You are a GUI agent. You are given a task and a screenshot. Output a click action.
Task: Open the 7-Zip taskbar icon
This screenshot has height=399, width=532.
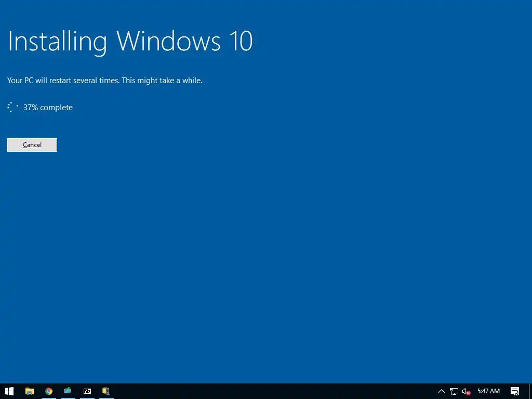[87, 391]
